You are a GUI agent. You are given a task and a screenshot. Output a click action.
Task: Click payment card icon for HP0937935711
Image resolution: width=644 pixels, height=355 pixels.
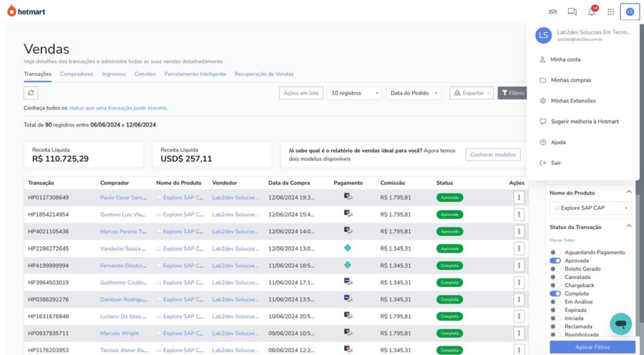coord(348,332)
